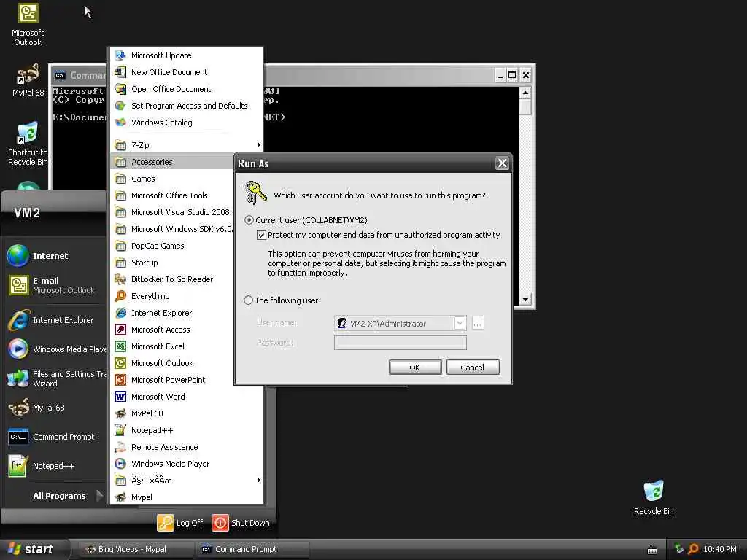
Task: Open Mypal at bottom of programs list
Action: tap(186, 497)
